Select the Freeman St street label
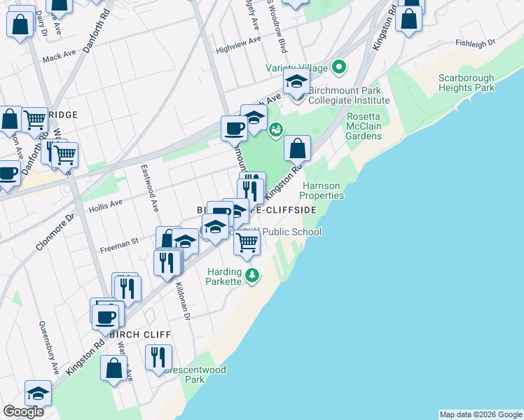Image resolution: width=524 pixels, height=420 pixels. 119,246
